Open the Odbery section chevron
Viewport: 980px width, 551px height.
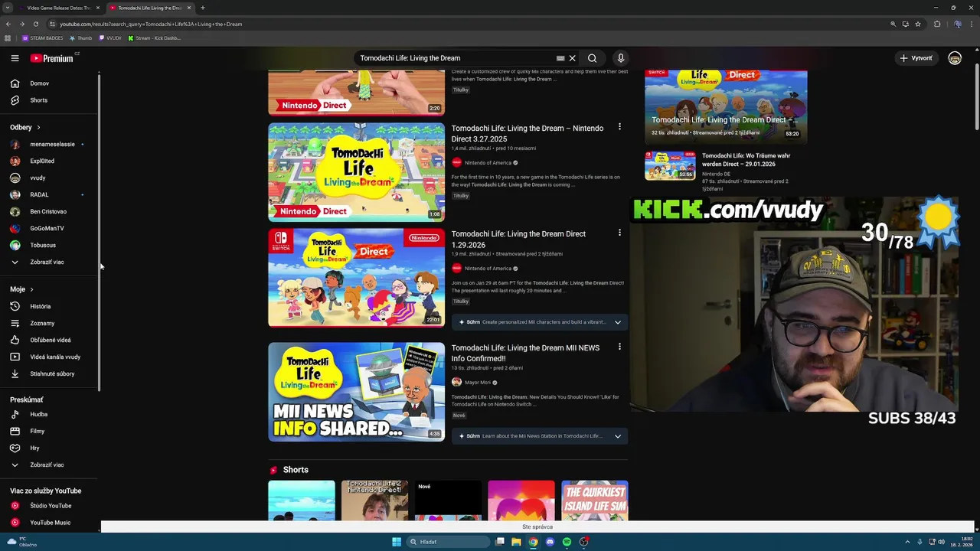coord(38,127)
